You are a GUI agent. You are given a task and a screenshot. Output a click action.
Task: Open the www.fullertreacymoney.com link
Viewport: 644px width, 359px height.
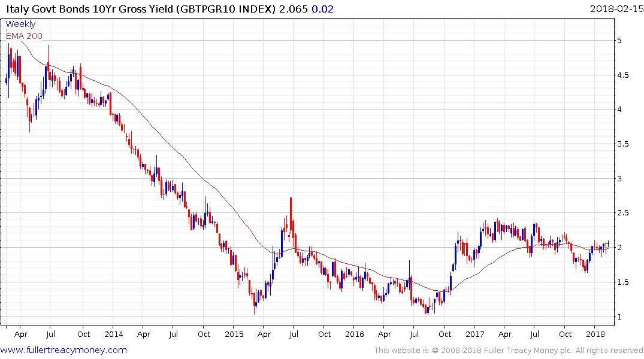(64, 350)
